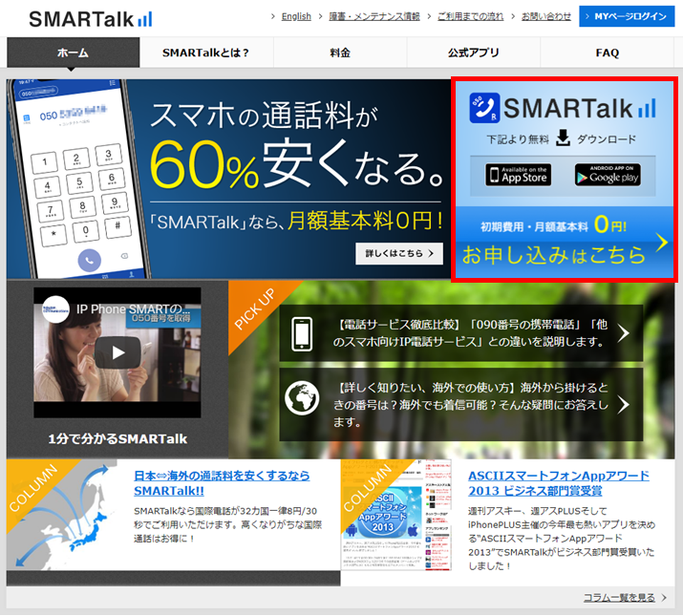Open the 電話サービス徹底比較 pick up item
Image resolution: width=683 pixels, height=616 pixels.
[461, 333]
